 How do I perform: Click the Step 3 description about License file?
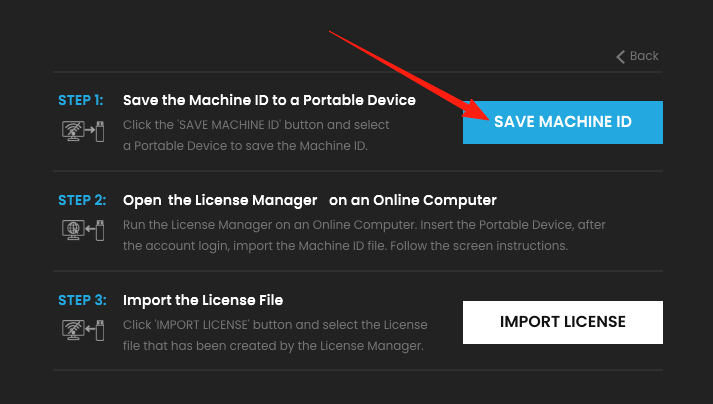(x=275, y=335)
